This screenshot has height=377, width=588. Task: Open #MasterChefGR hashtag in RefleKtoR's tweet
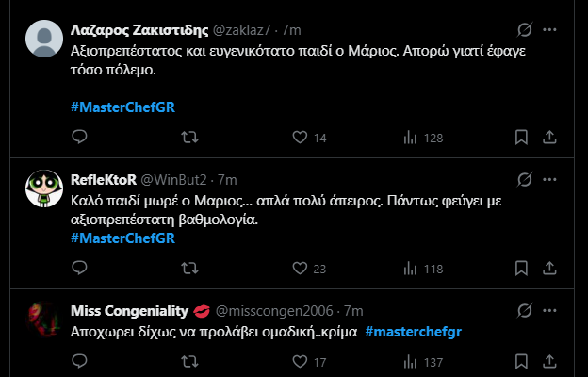point(122,238)
